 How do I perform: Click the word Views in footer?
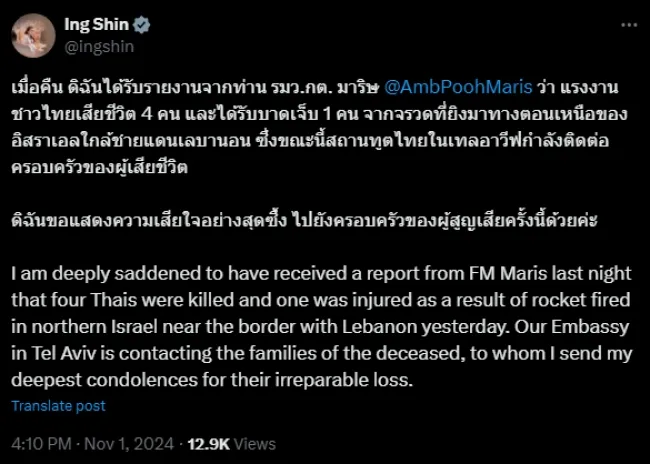click(x=255, y=444)
